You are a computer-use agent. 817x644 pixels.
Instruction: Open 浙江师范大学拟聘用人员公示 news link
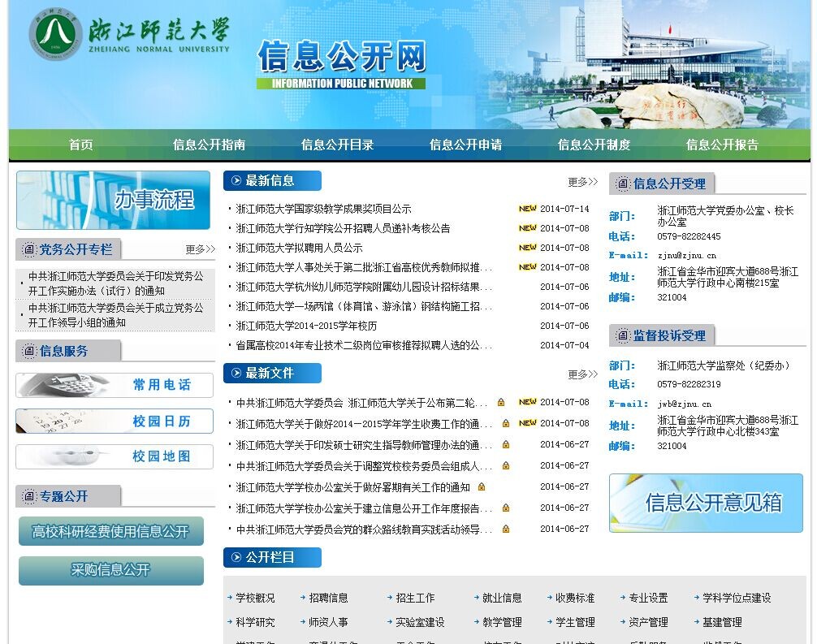click(299, 248)
